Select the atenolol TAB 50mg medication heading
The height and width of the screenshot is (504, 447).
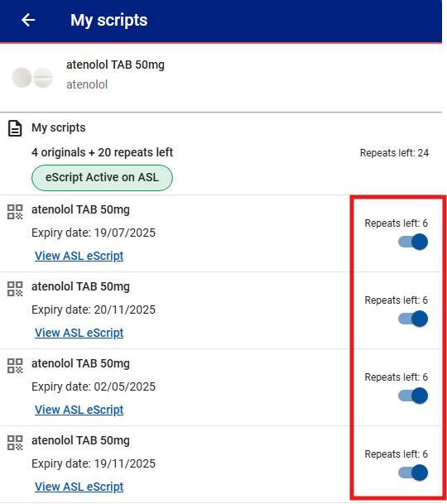pyautogui.click(x=115, y=65)
